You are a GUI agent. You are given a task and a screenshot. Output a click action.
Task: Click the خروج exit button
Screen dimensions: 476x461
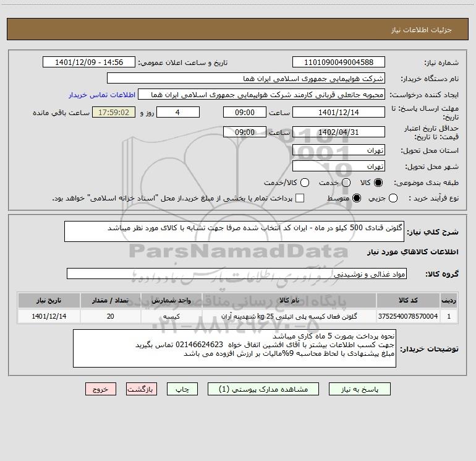click(101, 389)
